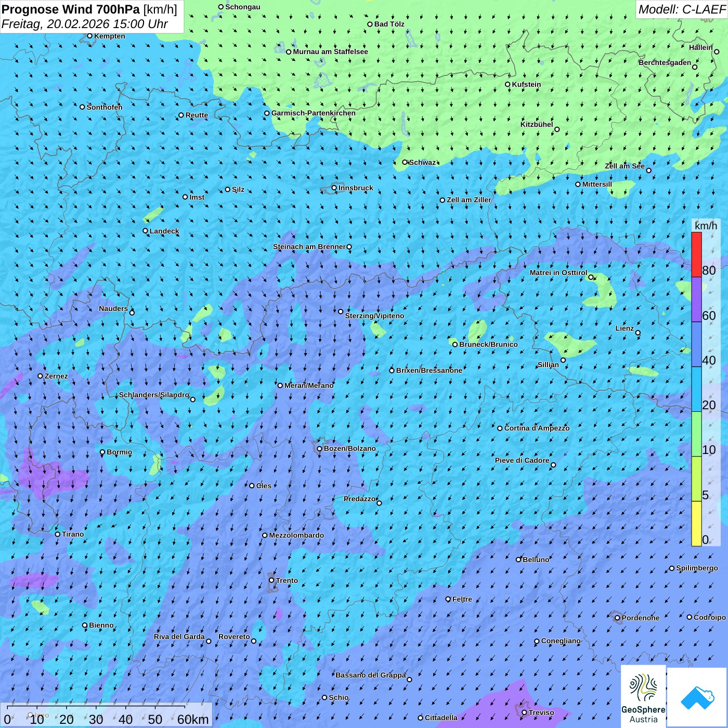The image size is (728, 728).
Task: Click the Belluno city label
Action: click(536, 560)
